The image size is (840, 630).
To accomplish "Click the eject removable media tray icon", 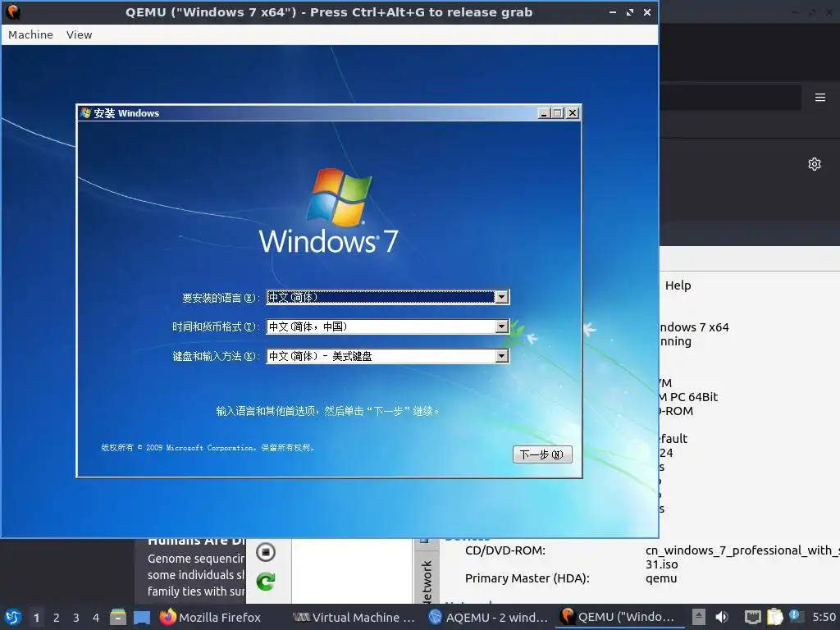I will point(699,617).
